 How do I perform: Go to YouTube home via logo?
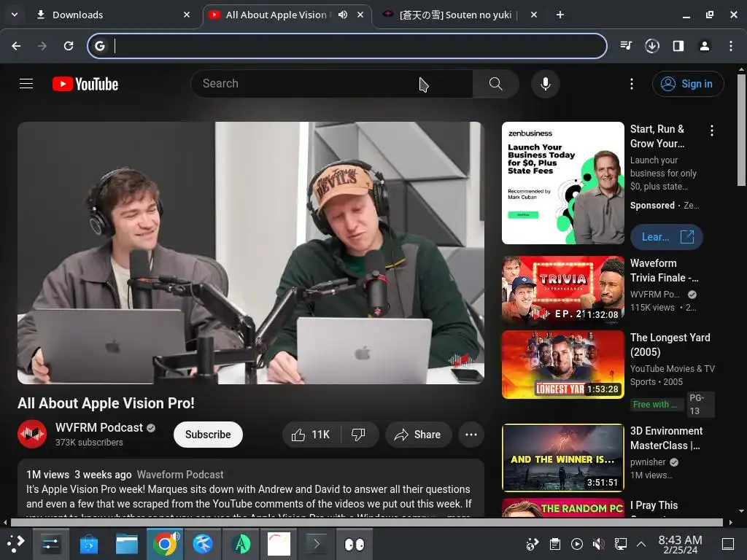(x=85, y=84)
